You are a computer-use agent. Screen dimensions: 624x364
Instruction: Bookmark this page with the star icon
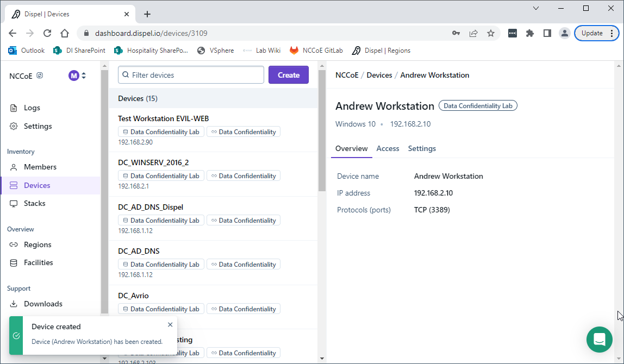491,33
